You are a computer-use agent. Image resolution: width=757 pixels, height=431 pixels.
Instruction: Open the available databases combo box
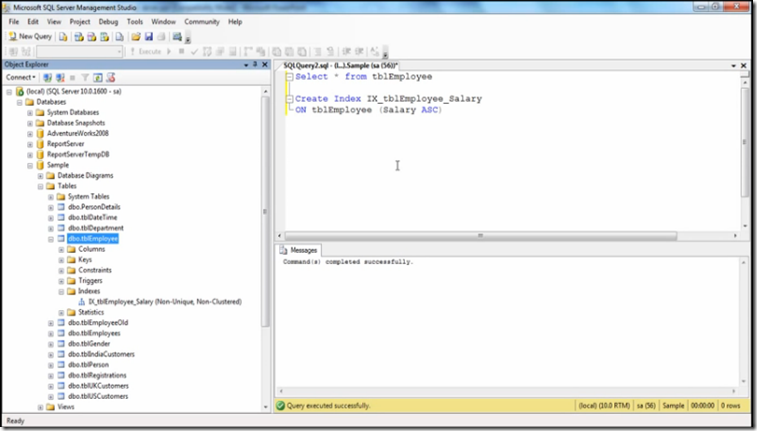coord(79,51)
